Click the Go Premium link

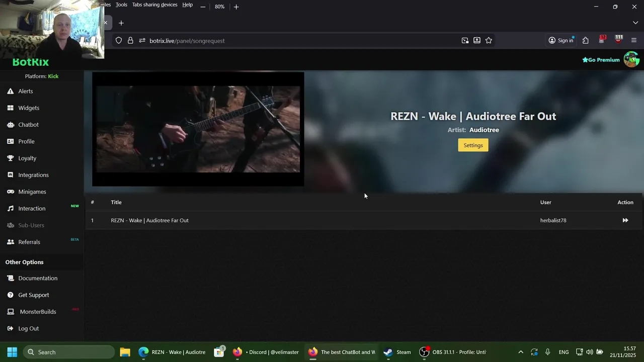[601, 60]
